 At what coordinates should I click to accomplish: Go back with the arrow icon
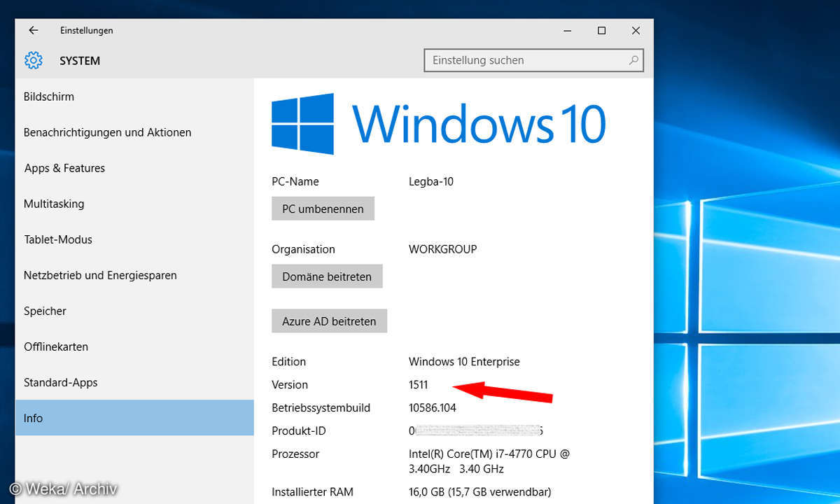[x=34, y=31]
